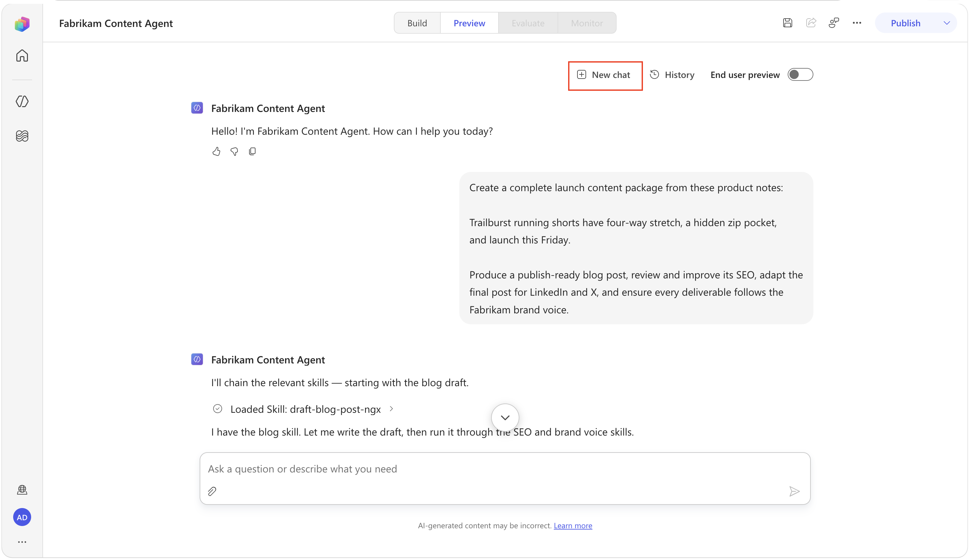
Task: Toggle End user preview switch
Action: click(800, 75)
